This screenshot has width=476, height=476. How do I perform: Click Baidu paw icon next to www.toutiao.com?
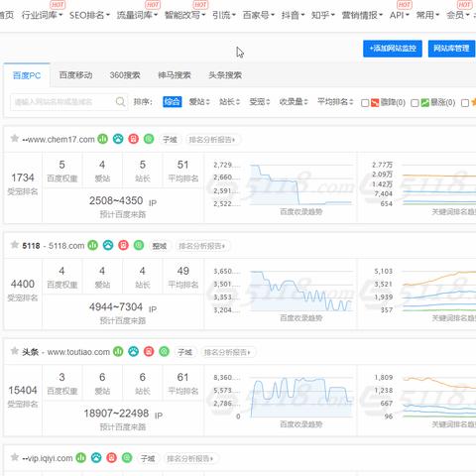(x=133, y=352)
